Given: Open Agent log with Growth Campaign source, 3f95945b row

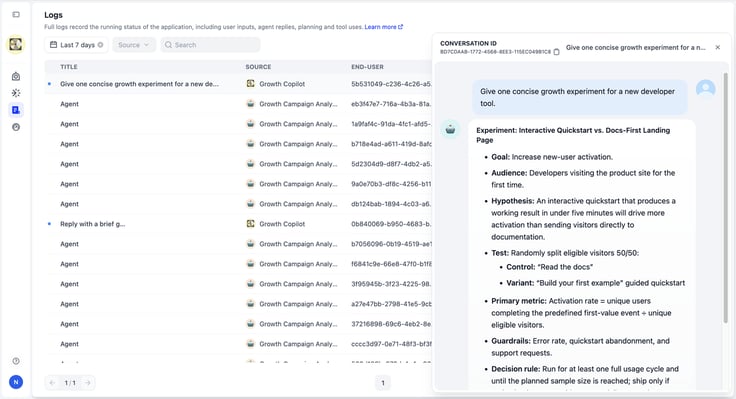Looking at the screenshot, I should (x=238, y=284).
